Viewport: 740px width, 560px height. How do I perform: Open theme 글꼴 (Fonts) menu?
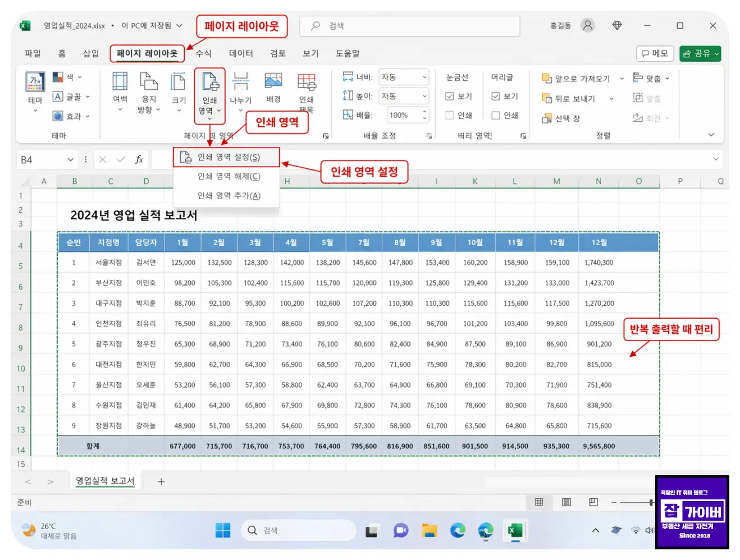[71, 97]
